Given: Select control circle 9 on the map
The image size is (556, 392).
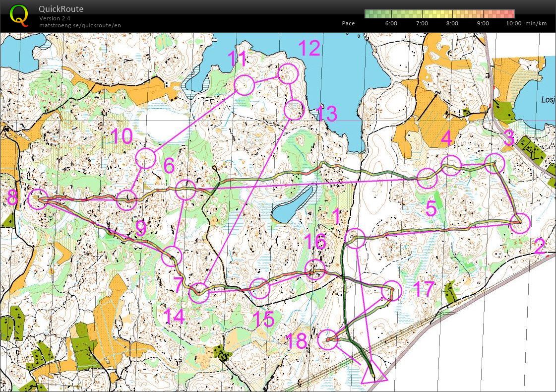Looking at the screenshot, I should (126, 200).
